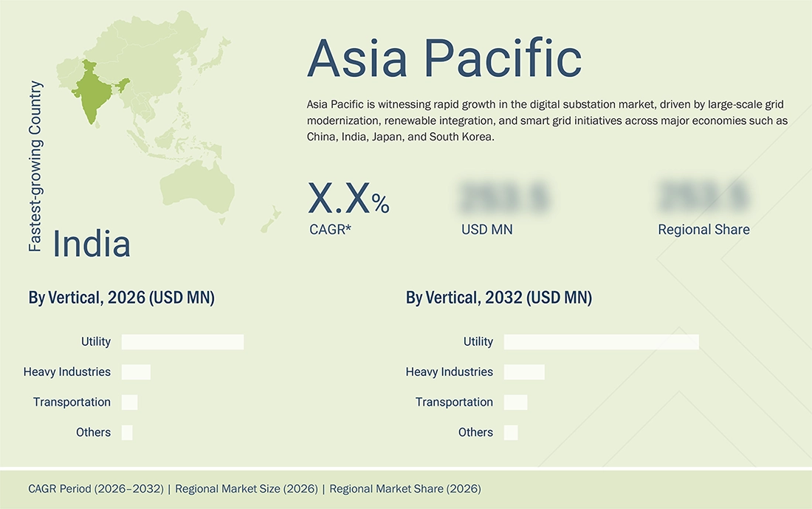This screenshot has width=812, height=509.
Task: Click the 'Regional Share' label
Action: tap(703, 230)
